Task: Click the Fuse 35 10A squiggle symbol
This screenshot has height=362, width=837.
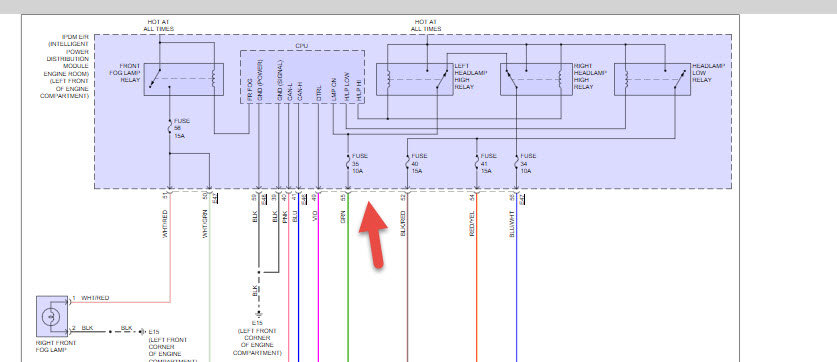Action: click(348, 163)
